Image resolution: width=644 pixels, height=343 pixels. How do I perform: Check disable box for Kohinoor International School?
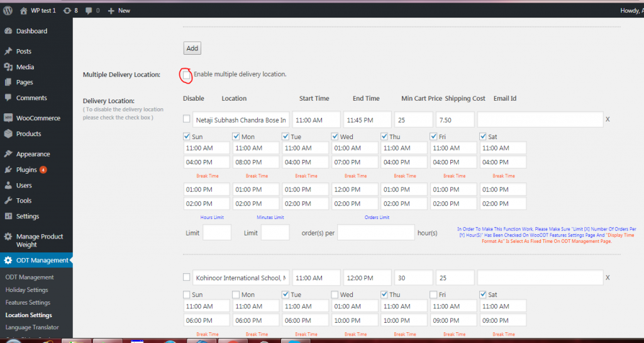pos(186,278)
